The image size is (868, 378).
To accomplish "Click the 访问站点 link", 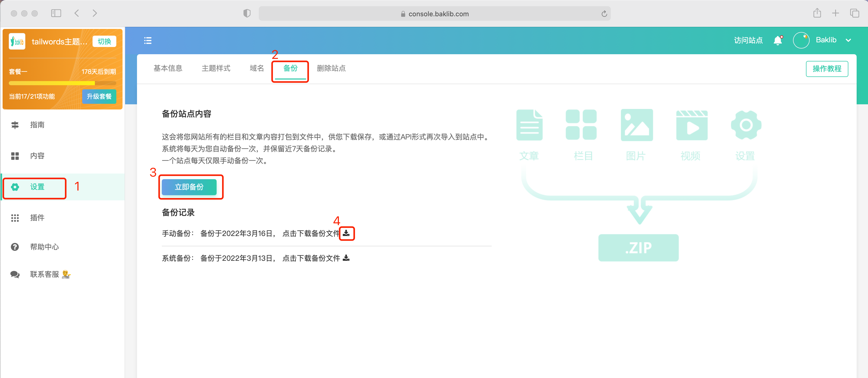I will [748, 40].
